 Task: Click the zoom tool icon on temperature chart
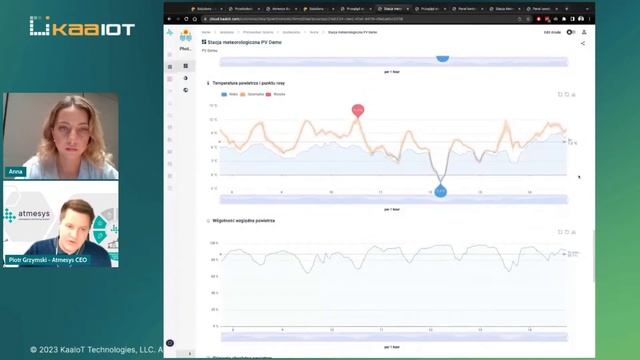coord(560,94)
